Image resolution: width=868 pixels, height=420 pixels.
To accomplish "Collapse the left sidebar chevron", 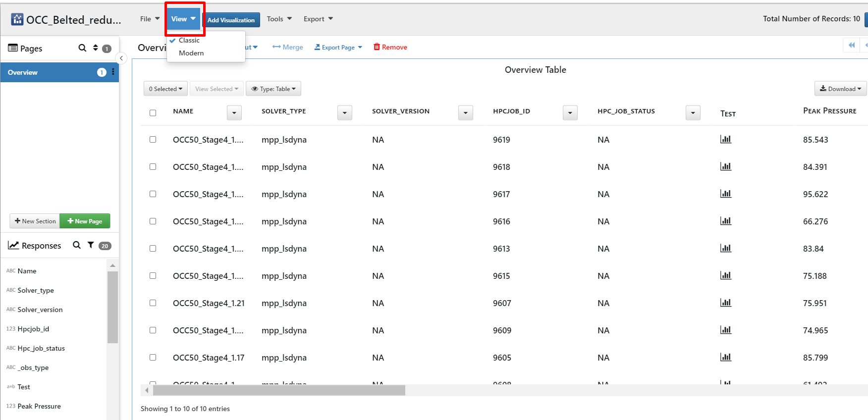I will pos(121,58).
